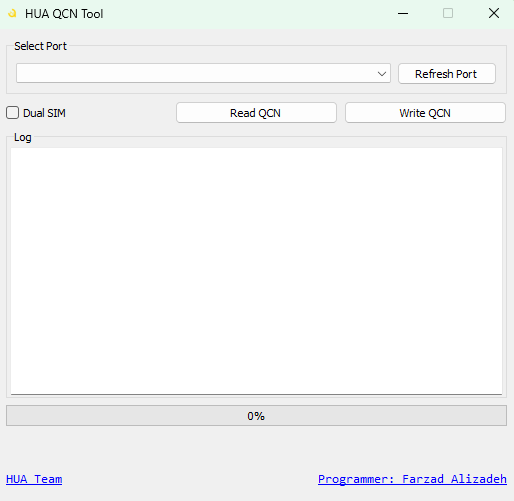Viewport: 514px width, 501px height.
Task: Click the Read QCN button
Action: [x=256, y=113]
